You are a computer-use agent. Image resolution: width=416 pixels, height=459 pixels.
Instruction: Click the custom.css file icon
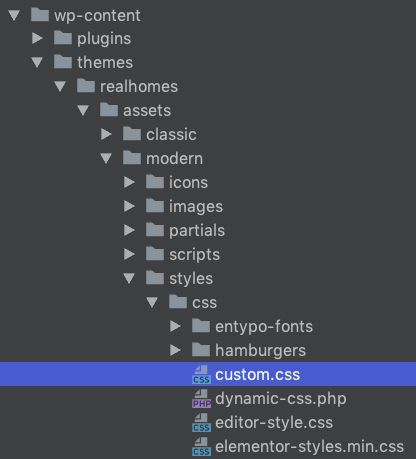[201, 374]
